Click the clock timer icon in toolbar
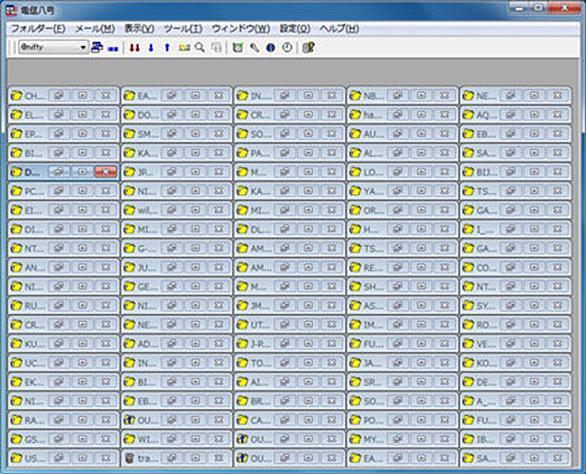This screenshot has height=474, width=586. click(x=287, y=48)
